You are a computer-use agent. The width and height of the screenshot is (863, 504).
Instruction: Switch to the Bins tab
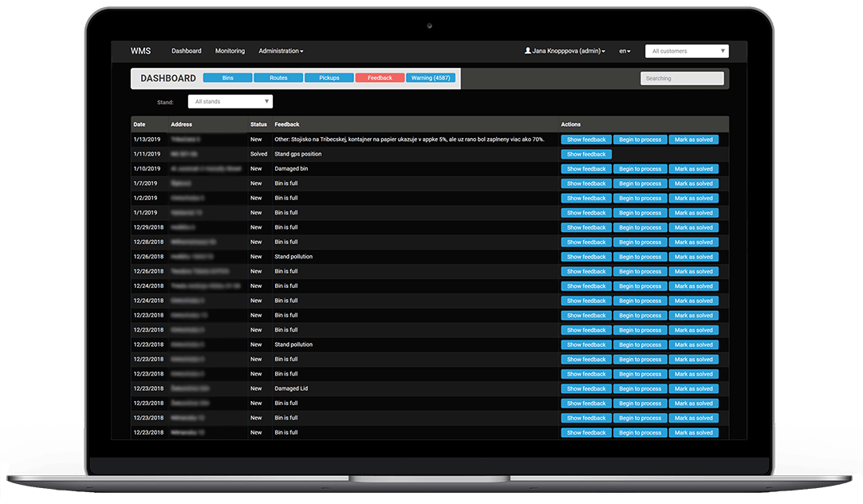pyautogui.click(x=228, y=78)
